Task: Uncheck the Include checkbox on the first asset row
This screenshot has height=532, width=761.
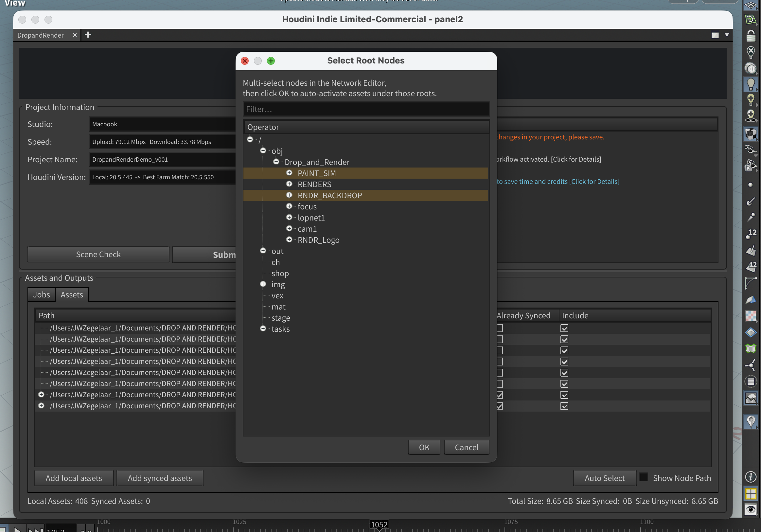Action: (x=564, y=328)
